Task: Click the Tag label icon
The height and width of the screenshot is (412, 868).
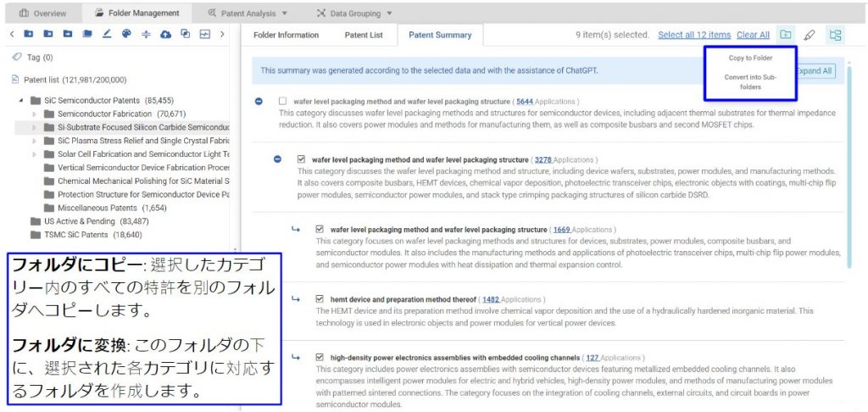Action: [17, 57]
